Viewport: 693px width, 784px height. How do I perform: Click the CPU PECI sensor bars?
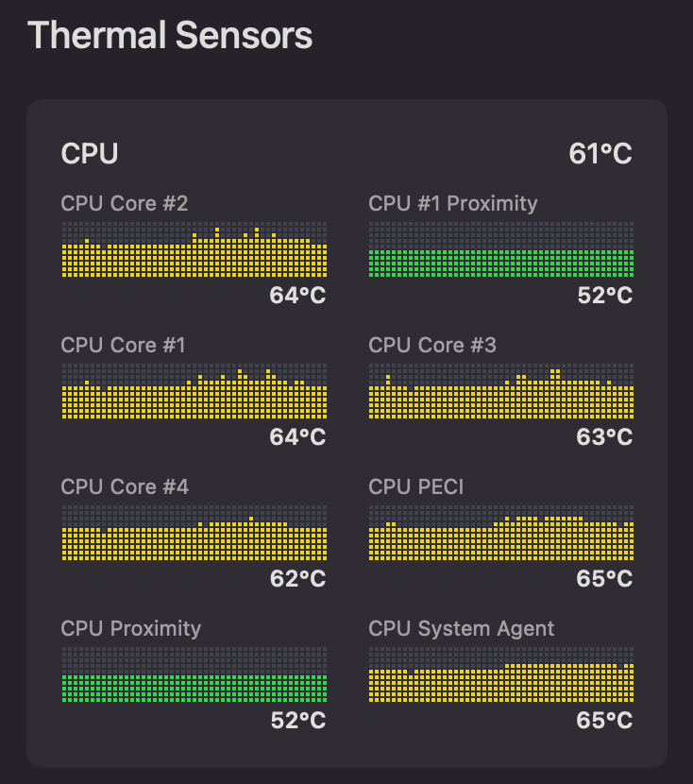coord(500,537)
